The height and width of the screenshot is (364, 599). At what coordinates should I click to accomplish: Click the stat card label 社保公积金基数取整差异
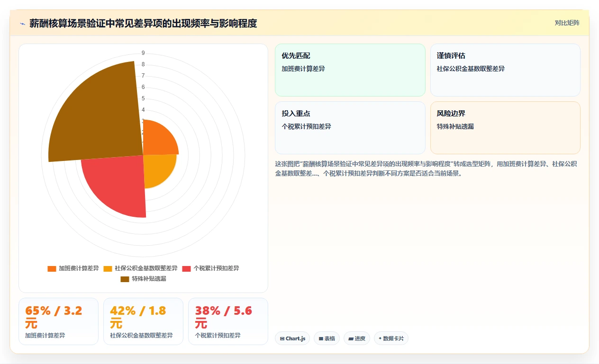point(141,336)
